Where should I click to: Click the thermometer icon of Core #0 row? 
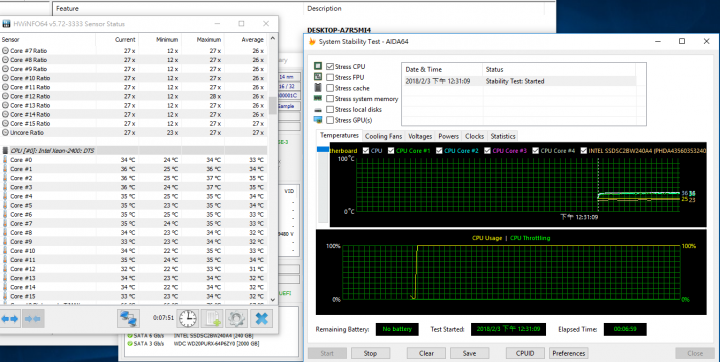[x=6, y=160]
